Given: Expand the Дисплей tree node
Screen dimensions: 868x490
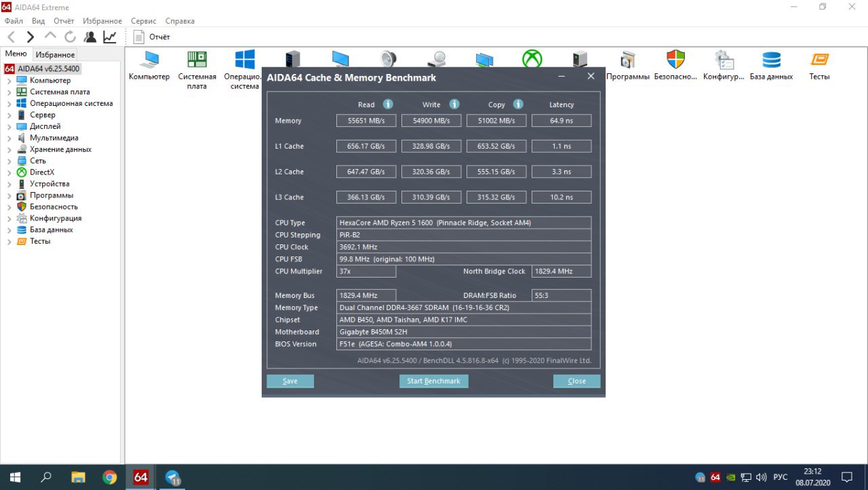Looking at the screenshot, I should [x=9, y=127].
